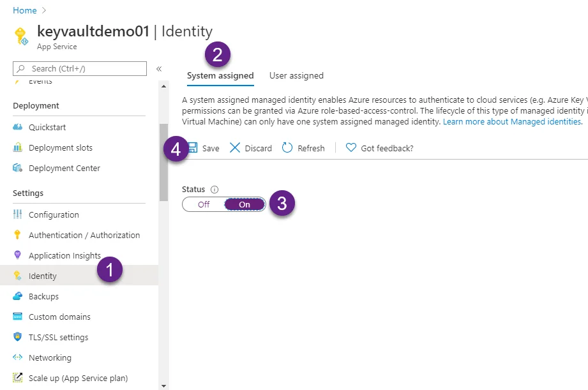
Task: Click the Application Insights bulb icon
Action: [17, 255]
